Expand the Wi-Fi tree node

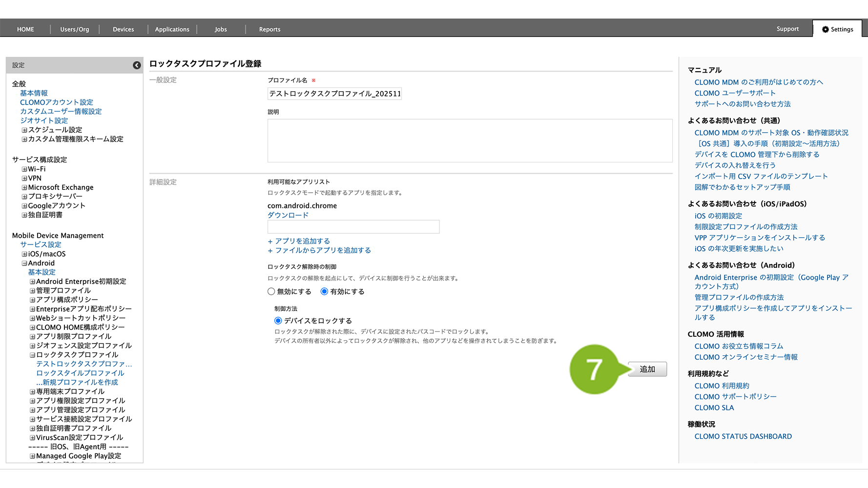[x=24, y=169]
